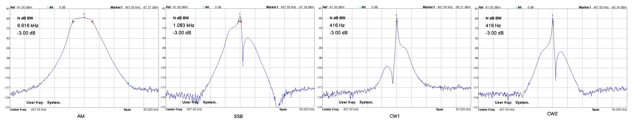
Task: Select the 1.083 kHz bandwidth value in SSB plot
Action: tap(184, 25)
